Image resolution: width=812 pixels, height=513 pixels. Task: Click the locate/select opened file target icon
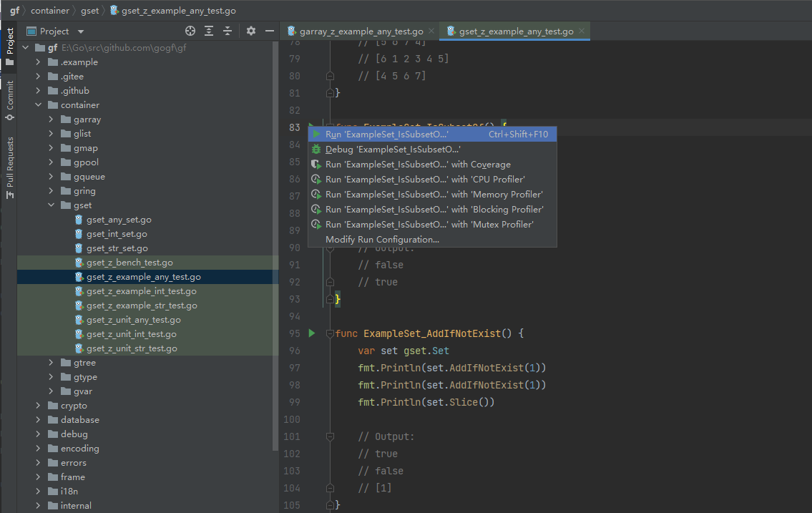tap(190, 31)
